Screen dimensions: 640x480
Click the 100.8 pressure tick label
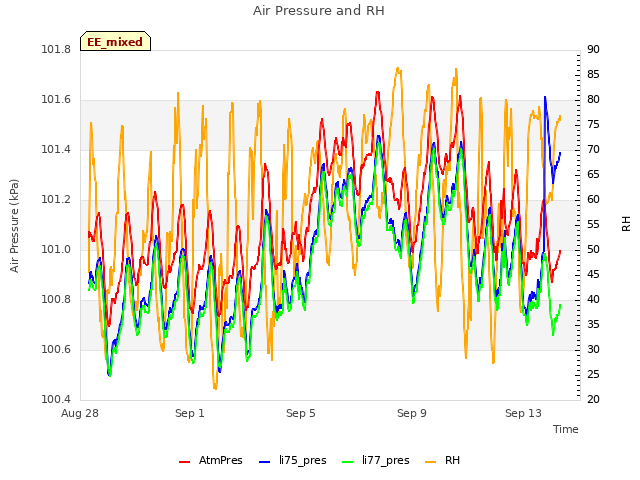[x=56, y=300]
